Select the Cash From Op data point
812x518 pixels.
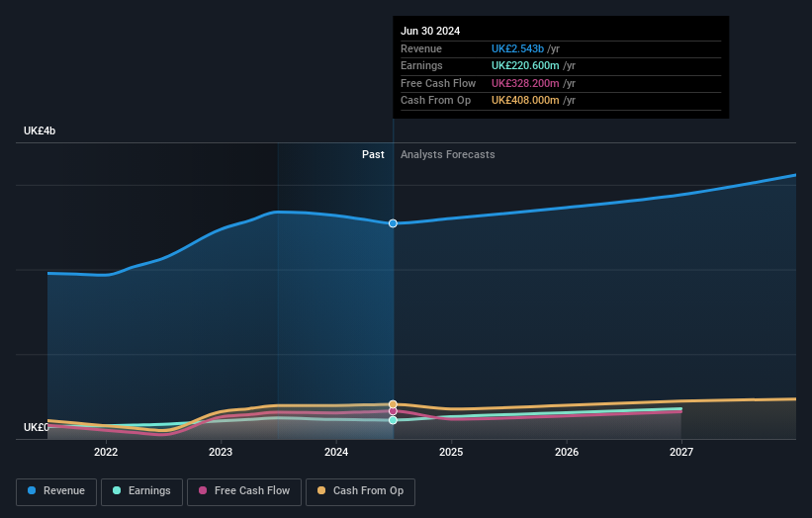pos(393,404)
